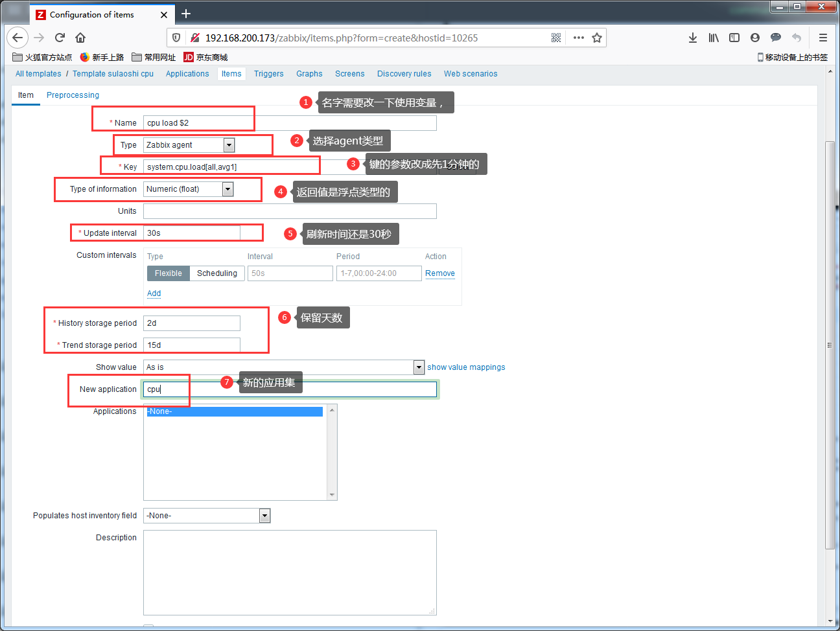The width and height of the screenshot is (840, 631).
Task: Open Populates host inventory field dropdown
Action: point(207,516)
